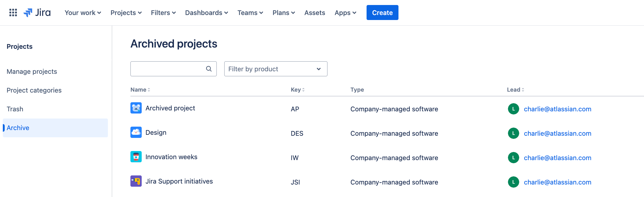This screenshot has width=644, height=197.
Task: Click the IW key cell
Action: pos(295,158)
